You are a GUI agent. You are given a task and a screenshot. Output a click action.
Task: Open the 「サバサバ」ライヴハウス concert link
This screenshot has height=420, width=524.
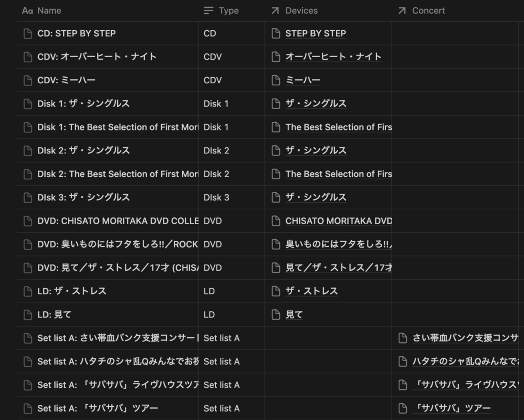[465, 385]
